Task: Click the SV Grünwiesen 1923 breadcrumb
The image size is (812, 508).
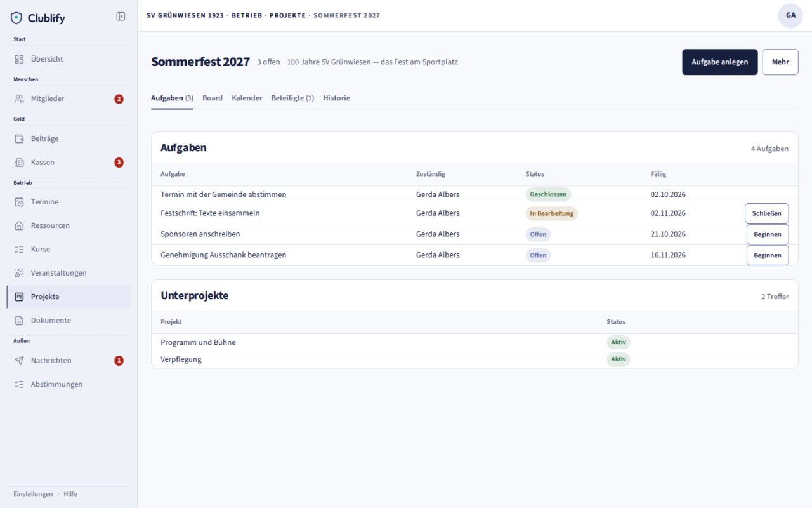Action: 185,15
